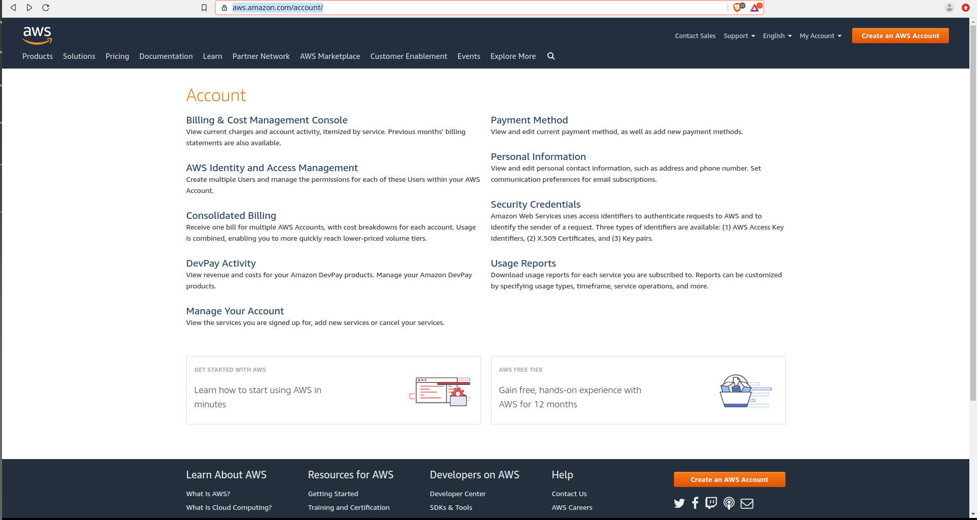
Task: Open DevPay Activity link
Action: point(221,264)
